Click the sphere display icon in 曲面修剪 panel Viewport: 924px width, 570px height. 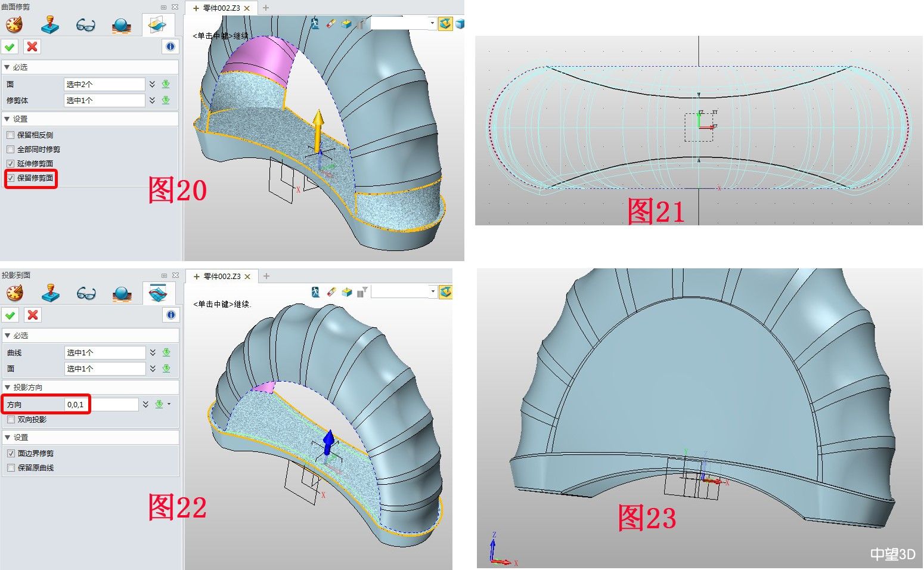(x=122, y=24)
